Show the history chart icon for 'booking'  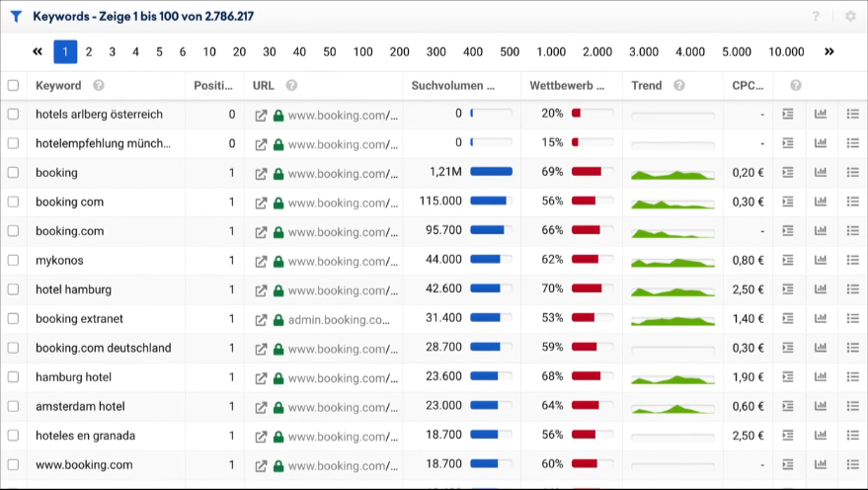pyautogui.click(x=821, y=172)
